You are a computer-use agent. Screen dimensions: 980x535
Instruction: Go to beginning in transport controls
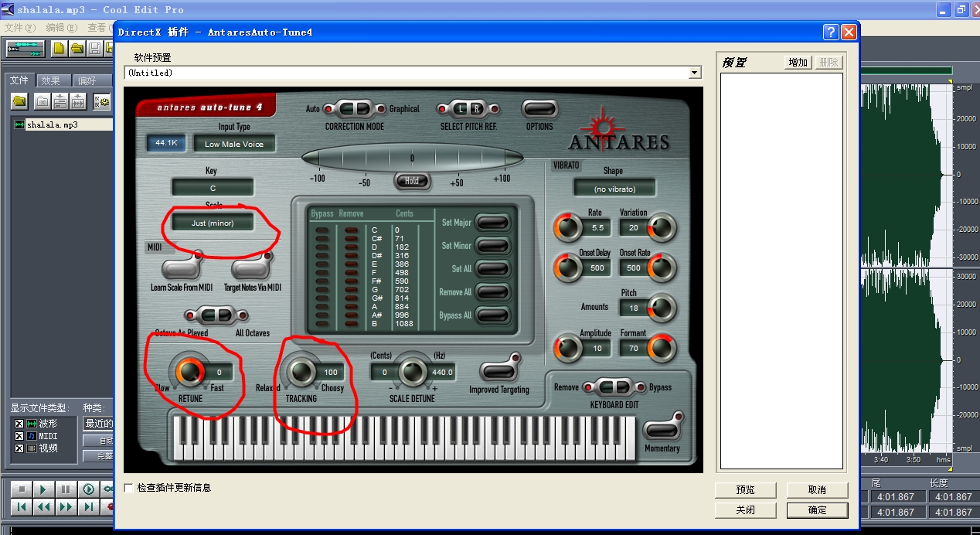[22, 507]
